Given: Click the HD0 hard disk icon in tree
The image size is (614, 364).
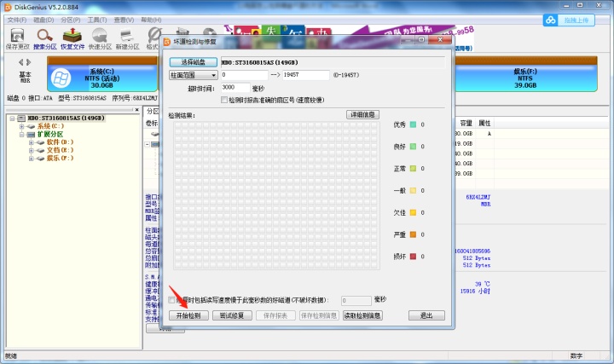Looking at the screenshot, I should 21,118.
